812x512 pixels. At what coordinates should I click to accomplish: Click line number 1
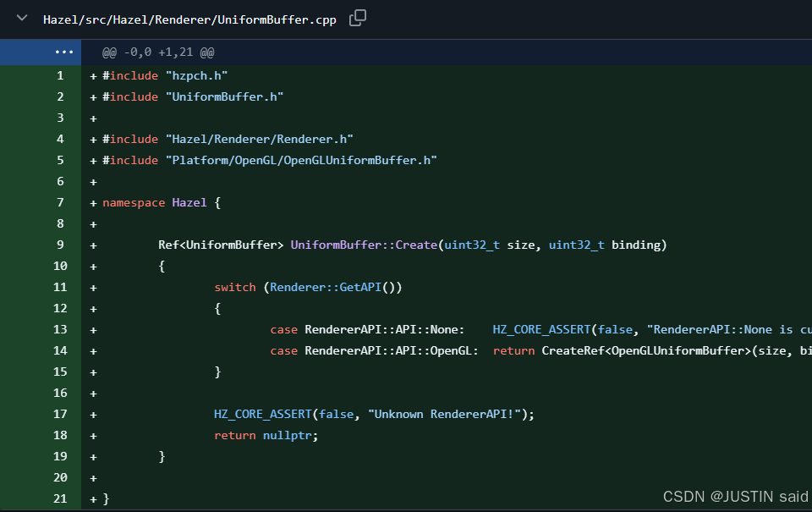tap(60, 75)
